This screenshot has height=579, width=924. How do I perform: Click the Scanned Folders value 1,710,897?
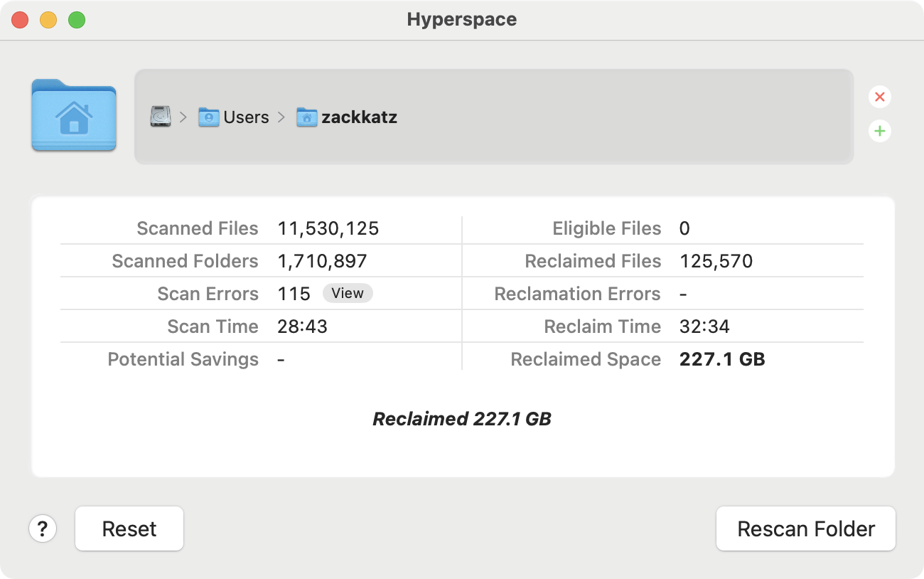click(x=322, y=261)
